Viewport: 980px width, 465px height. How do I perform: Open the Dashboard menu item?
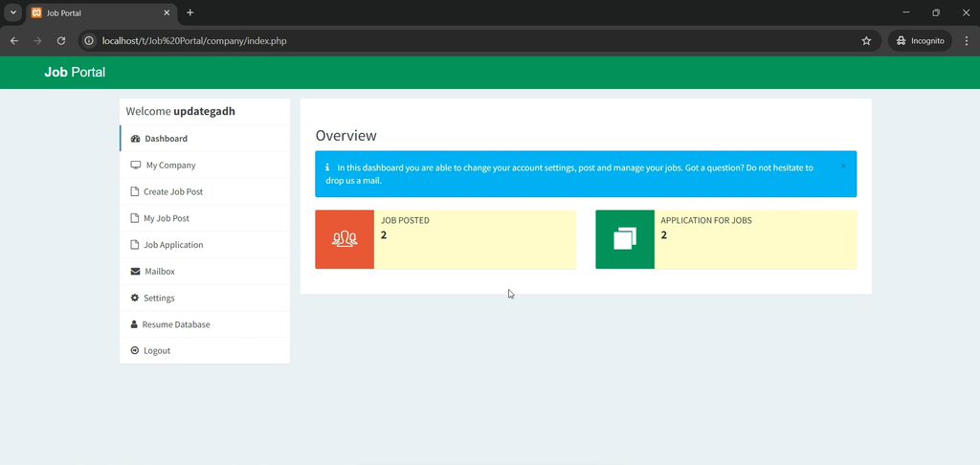coord(205,139)
